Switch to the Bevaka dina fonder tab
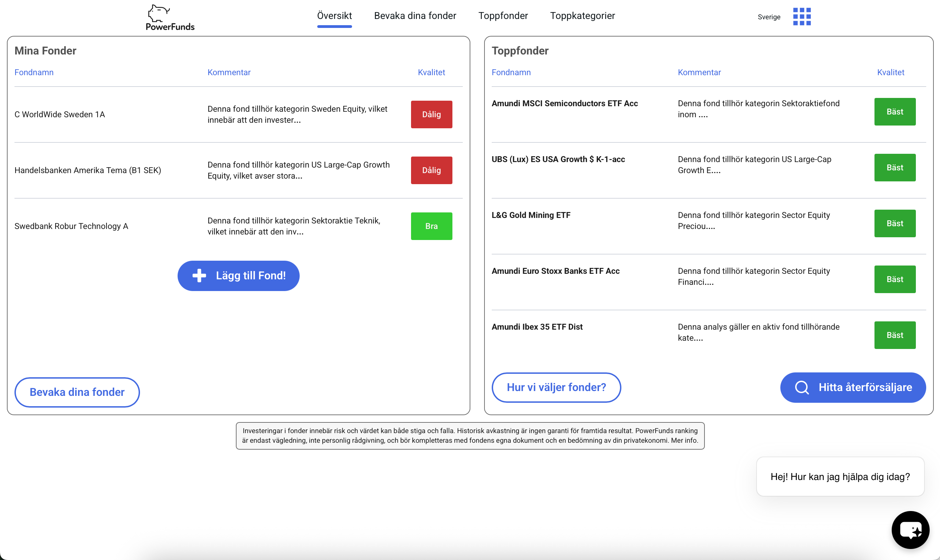This screenshot has width=940, height=560. [415, 16]
